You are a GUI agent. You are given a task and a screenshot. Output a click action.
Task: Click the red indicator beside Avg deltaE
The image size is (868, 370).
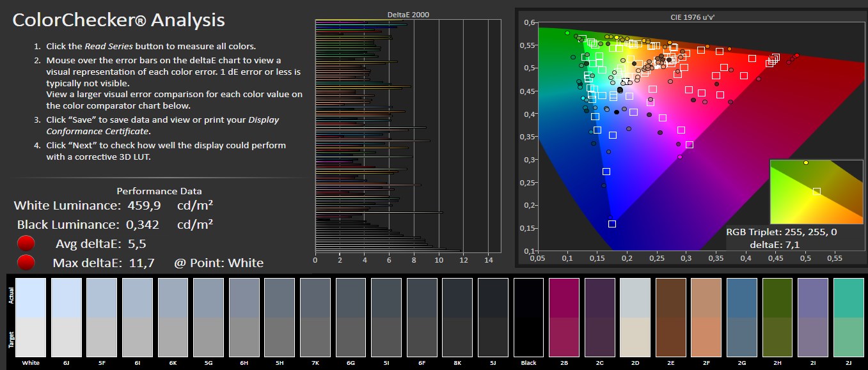26,243
